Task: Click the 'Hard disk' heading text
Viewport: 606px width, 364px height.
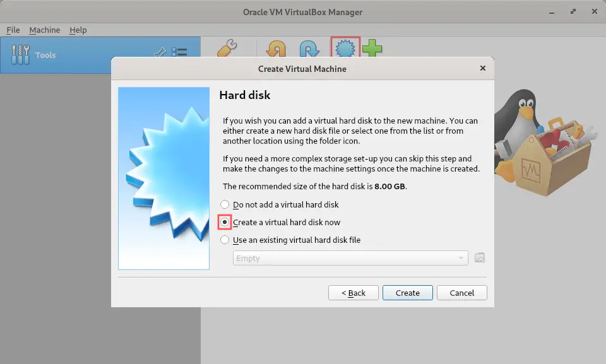Action: pos(245,95)
